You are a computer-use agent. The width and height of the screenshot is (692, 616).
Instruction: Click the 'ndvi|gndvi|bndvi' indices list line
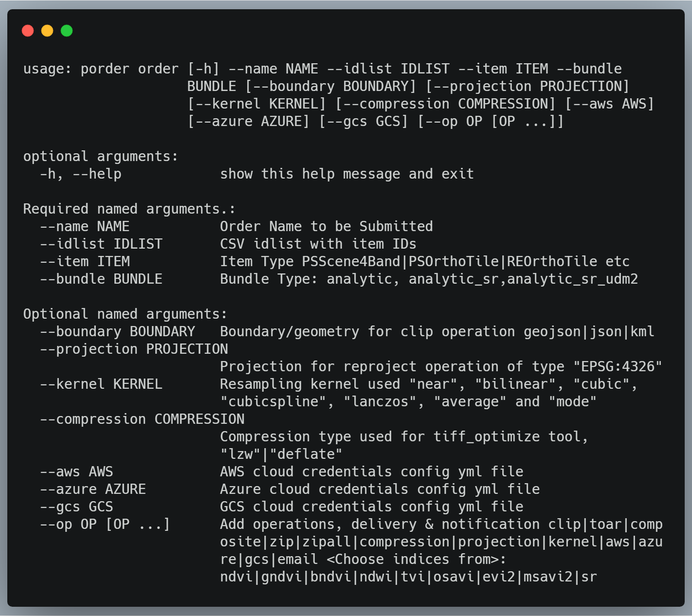click(x=409, y=577)
